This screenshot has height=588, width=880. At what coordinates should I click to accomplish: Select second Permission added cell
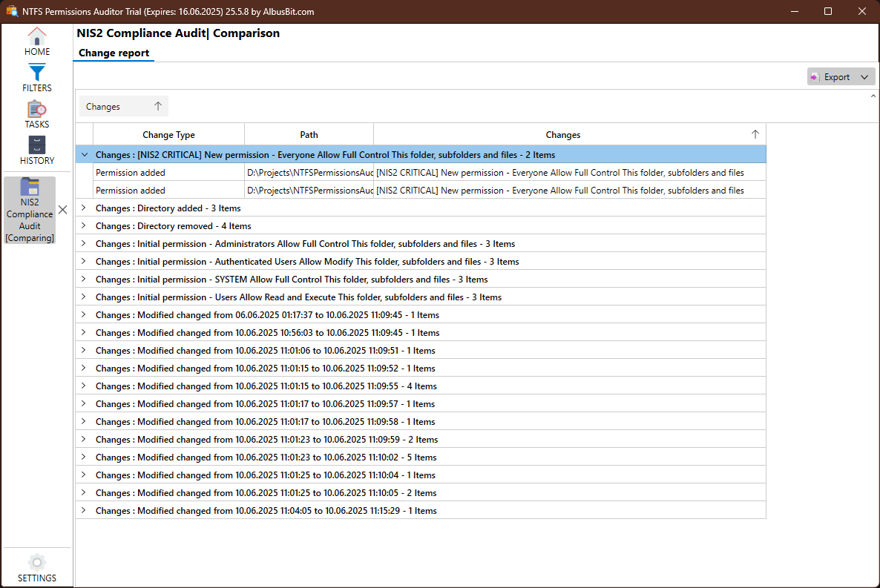click(168, 191)
